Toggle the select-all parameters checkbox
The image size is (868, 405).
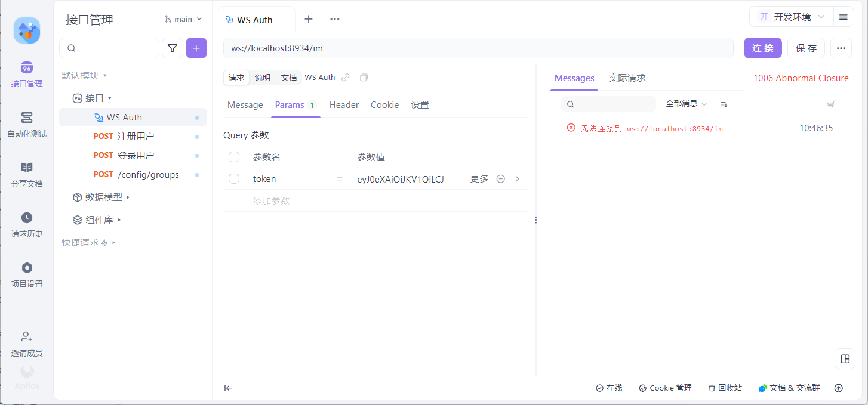(x=234, y=157)
